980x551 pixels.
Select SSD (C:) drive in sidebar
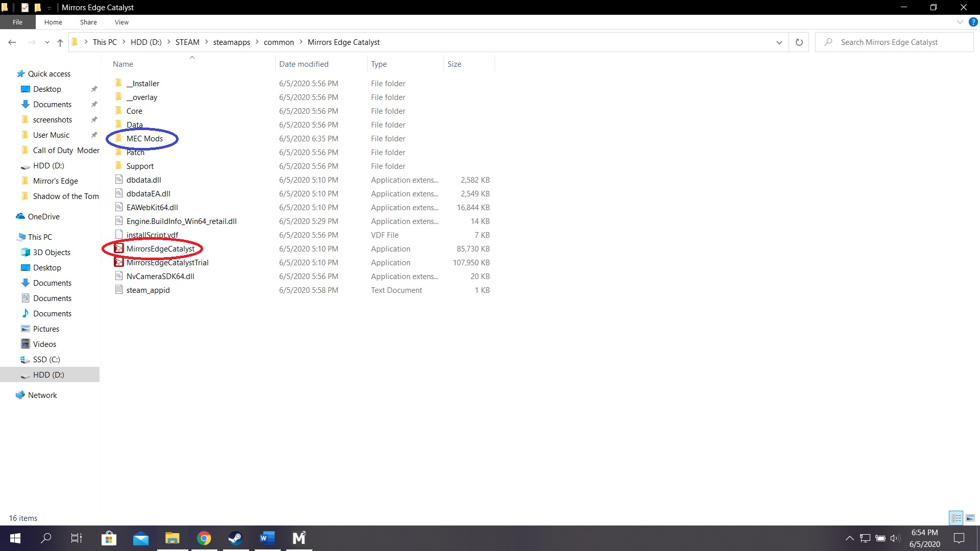tap(46, 360)
